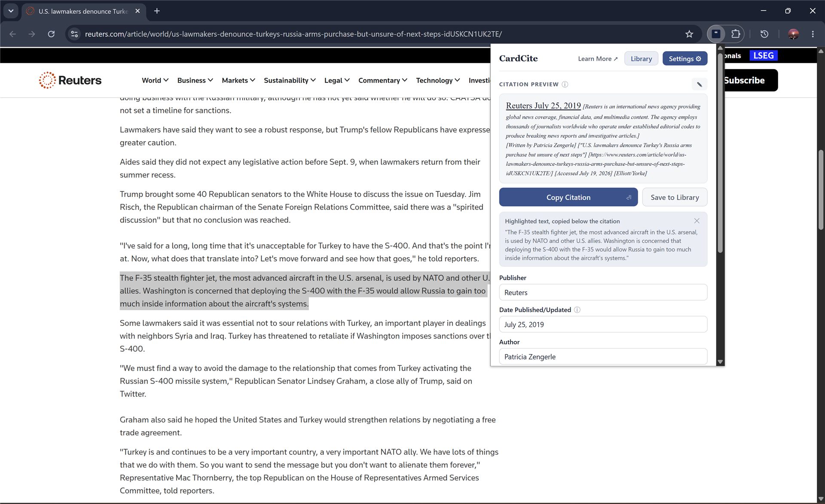The image size is (825, 504).
Task: Click the info icon next to Citation Preview
Action: coord(565,84)
